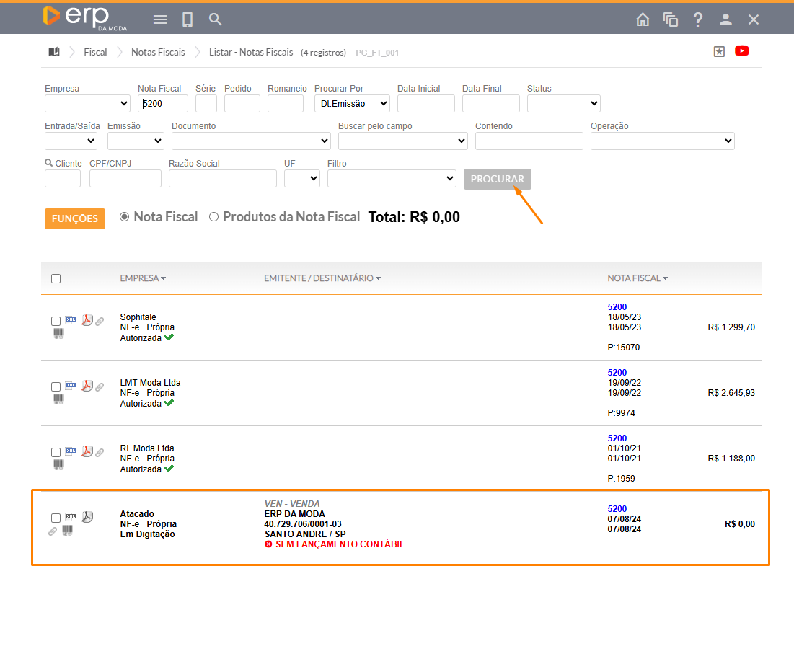The width and height of the screenshot is (794, 672).
Task: Open the help question mark icon
Action: tap(697, 19)
